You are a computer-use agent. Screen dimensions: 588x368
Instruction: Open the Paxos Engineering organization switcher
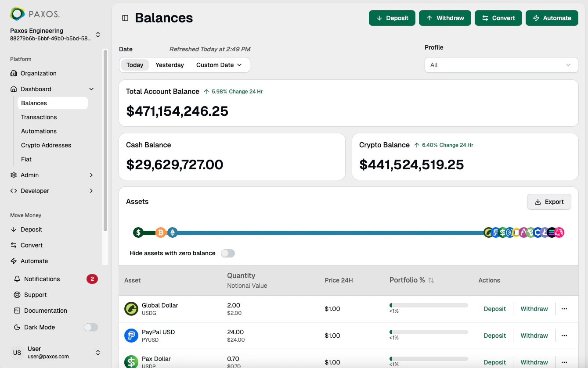pos(55,35)
